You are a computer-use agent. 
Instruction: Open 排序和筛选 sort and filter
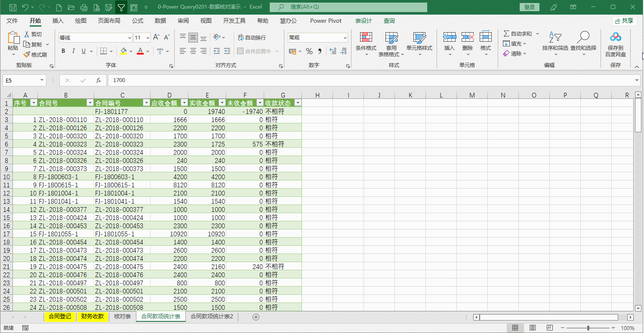tap(555, 44)
